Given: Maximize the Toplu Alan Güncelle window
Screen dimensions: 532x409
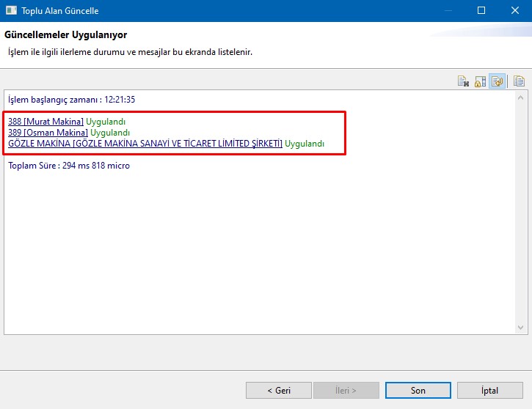Looking at the screenshot, I should (x=481, y=11).
